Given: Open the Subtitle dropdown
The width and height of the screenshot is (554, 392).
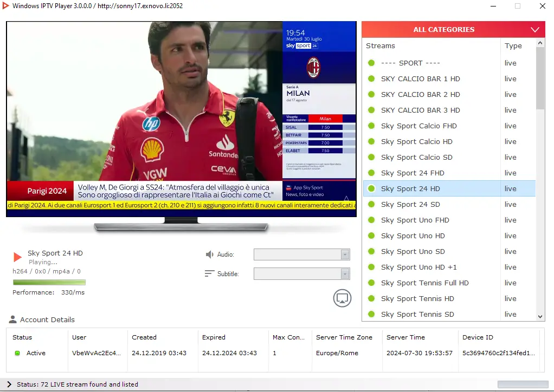Looking at the screenshot, I should tap(302, 273).
